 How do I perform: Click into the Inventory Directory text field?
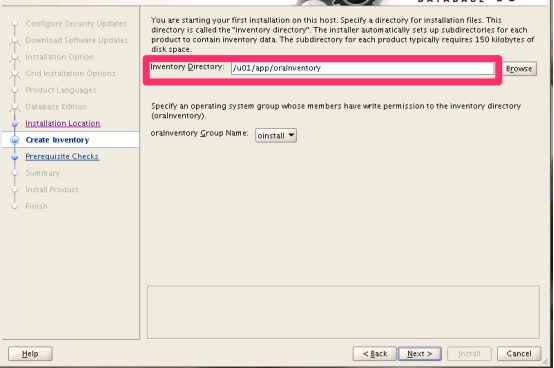pyautogui.click(x=363, y=68)
